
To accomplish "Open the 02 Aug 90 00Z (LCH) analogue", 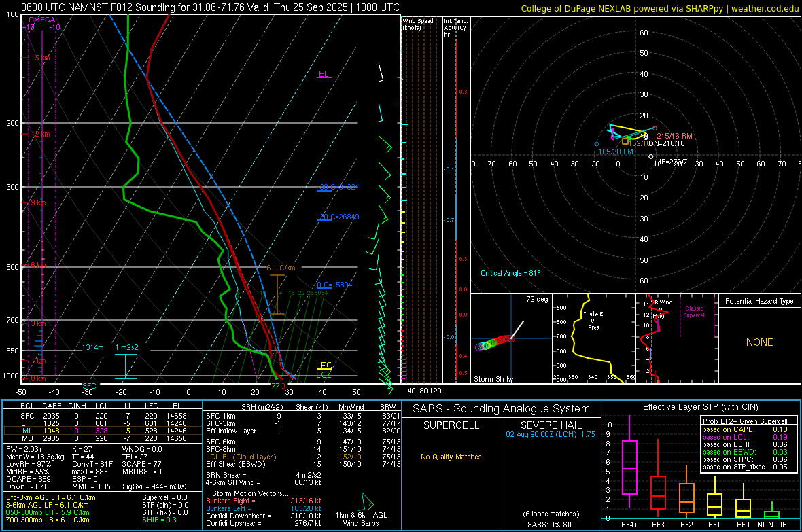I will click(x=551, y=434).
